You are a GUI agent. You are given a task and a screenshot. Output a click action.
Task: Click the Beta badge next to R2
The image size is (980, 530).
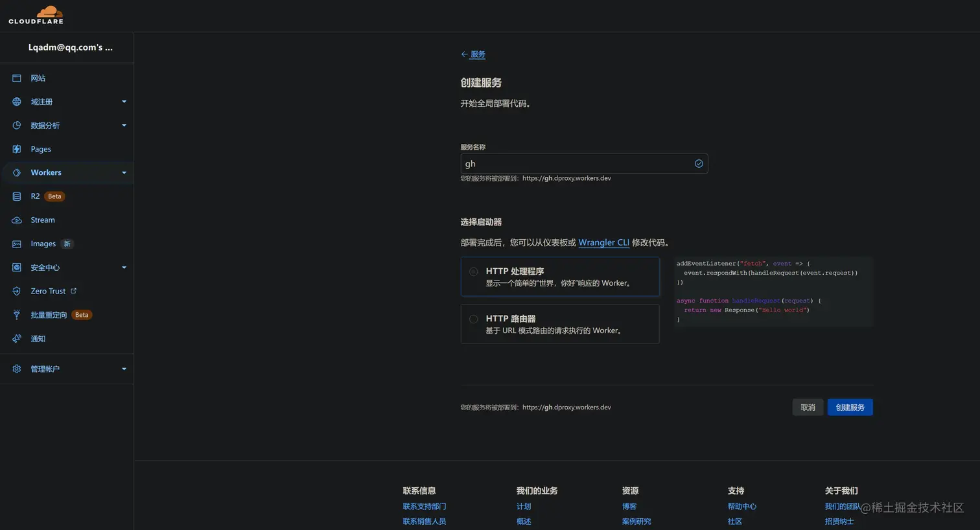(54, 196)
